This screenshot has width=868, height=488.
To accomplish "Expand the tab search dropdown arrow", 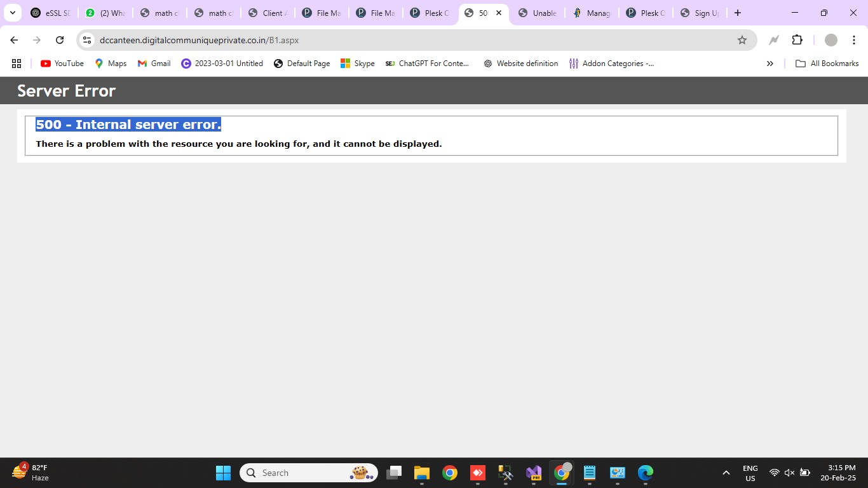I will click(x=12, y=13).
